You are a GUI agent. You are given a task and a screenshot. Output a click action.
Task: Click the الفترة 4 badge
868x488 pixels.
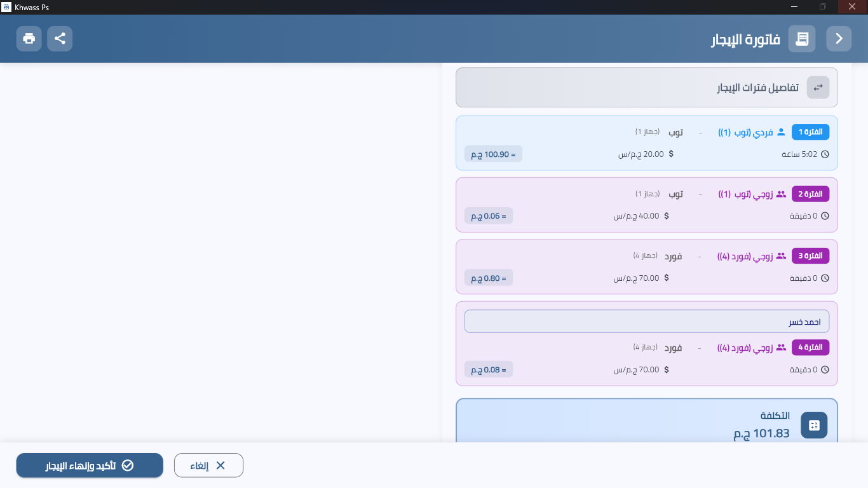[x=810, y=348]
